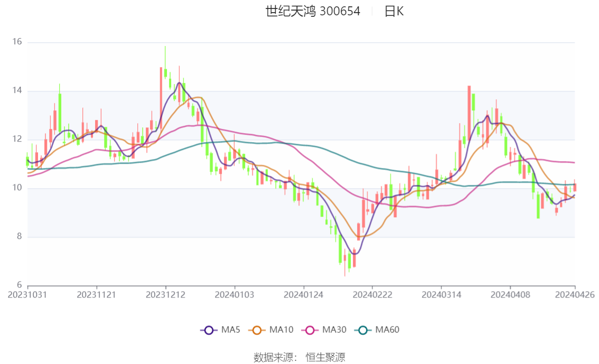Viewport: 599px width, 364px height.
Task: Click the 20231212 x-axis date label
Action: click(x=165, y=295)
